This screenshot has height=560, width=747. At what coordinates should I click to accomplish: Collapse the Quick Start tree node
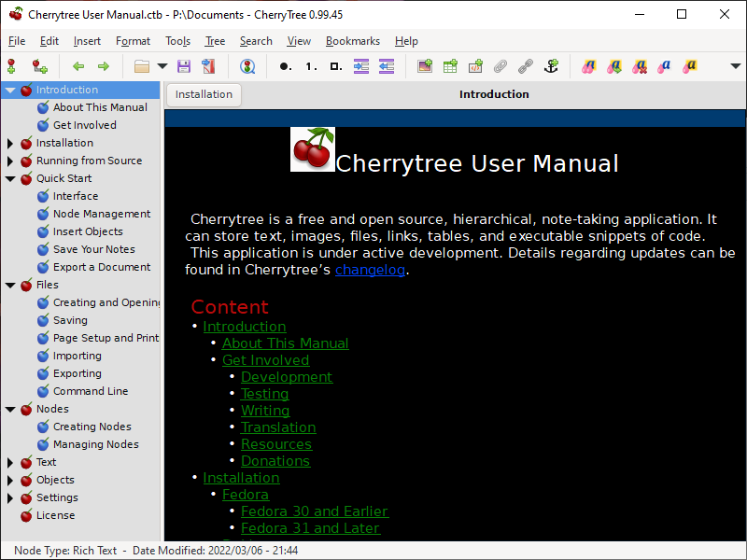coord(10,179)
